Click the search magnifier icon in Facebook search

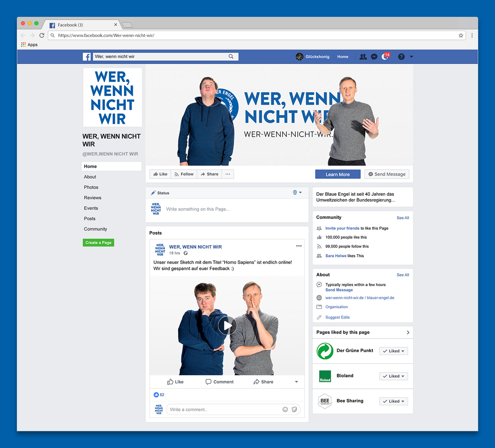pyautogui.click(x=231, y=56)
